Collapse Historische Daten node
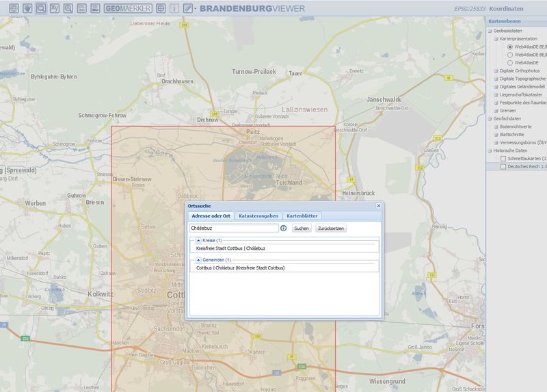The height and width of the screenshot is (392, 547). pyautogui.click(x=490, y=151)
